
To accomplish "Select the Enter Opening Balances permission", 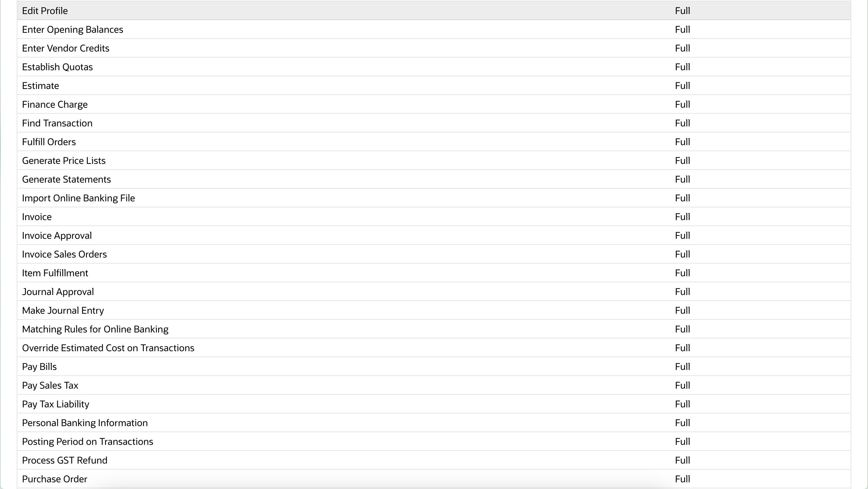I will pos(73,30).
